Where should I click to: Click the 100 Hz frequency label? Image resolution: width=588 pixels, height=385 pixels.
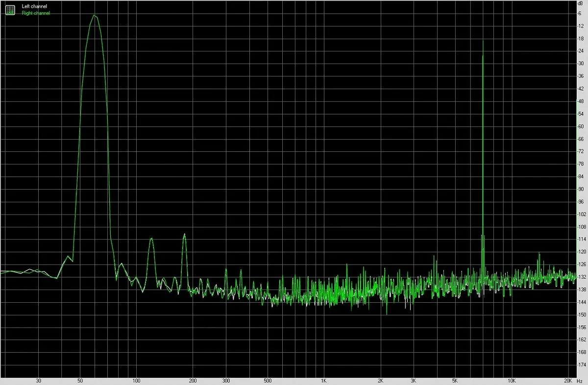point(137,381)
